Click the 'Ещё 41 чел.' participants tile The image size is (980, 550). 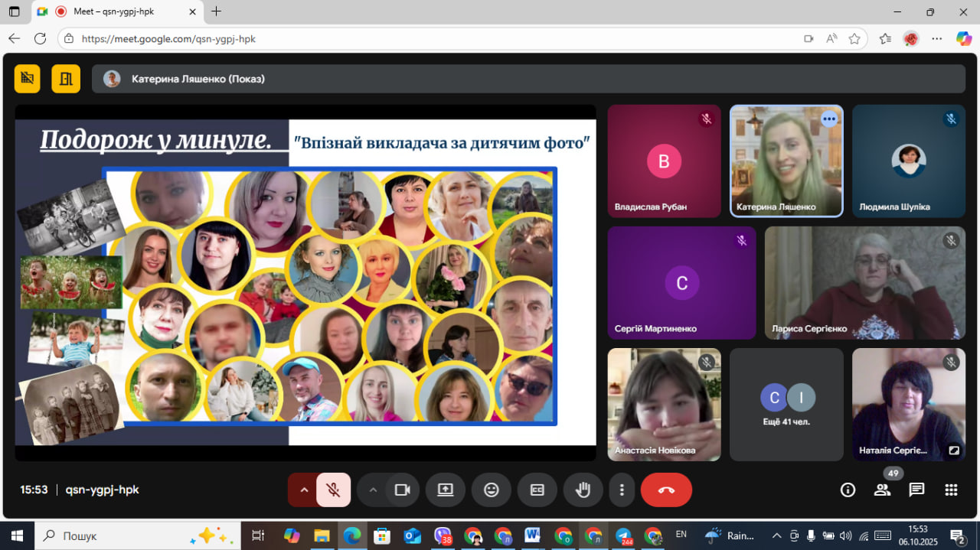(786, 404)
